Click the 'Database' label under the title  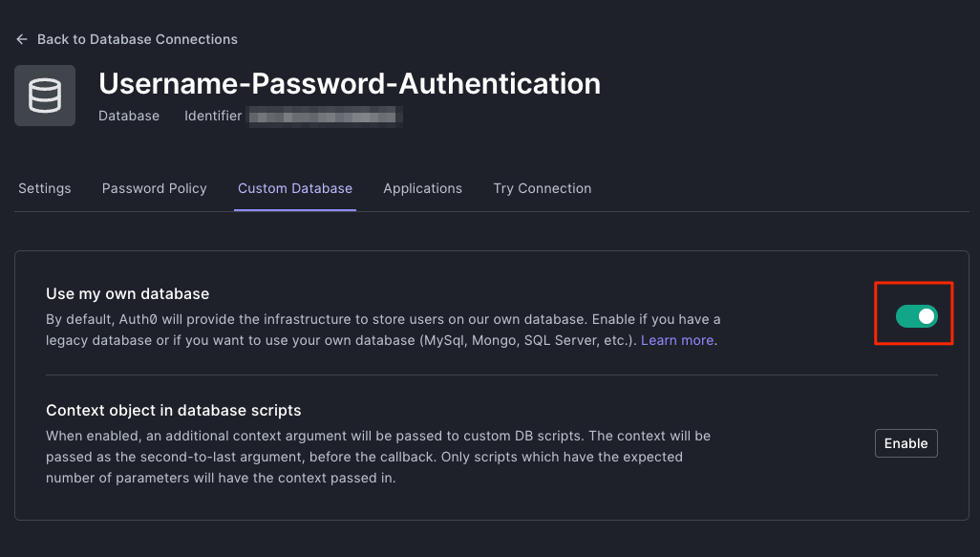[x=129, y=116]
